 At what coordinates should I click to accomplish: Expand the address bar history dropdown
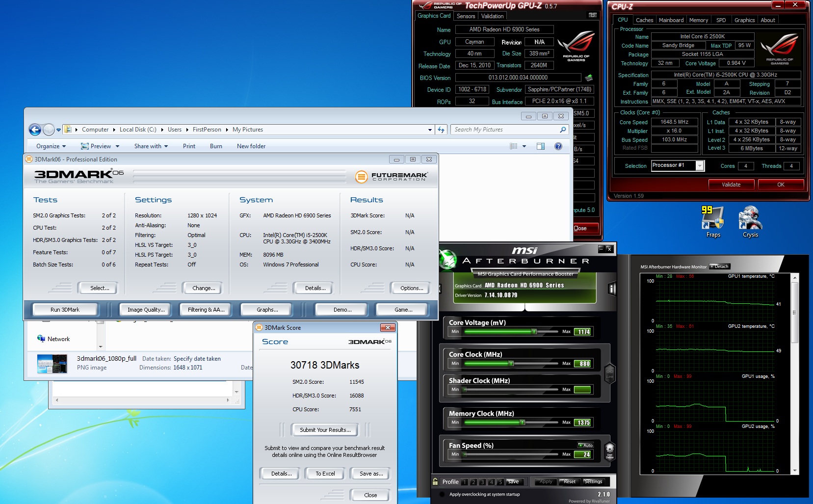point(430,130)
